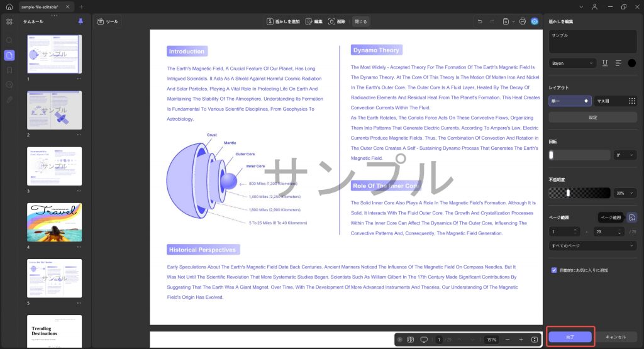Start slideshow presentation mode
Screen dimensions: 644x349
pyautogui.click(x=424, y=340)
